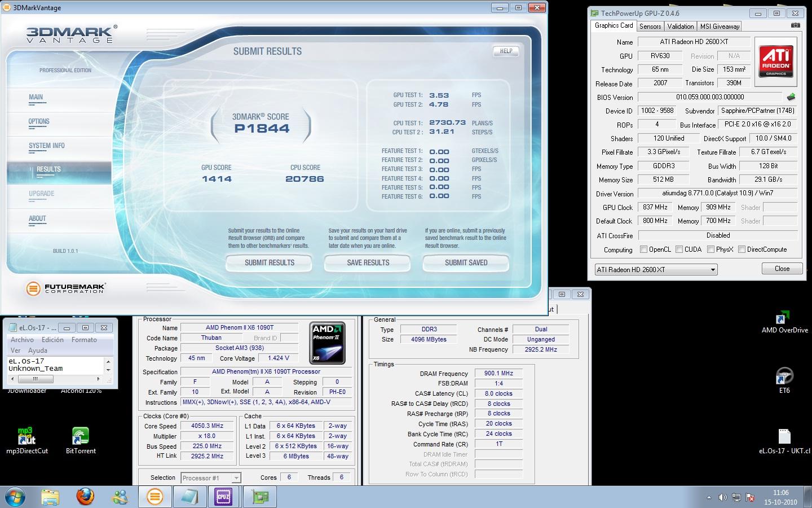
Task: Click the DRAM Frequency 900.1 MHz value
Action: (499, 373)
